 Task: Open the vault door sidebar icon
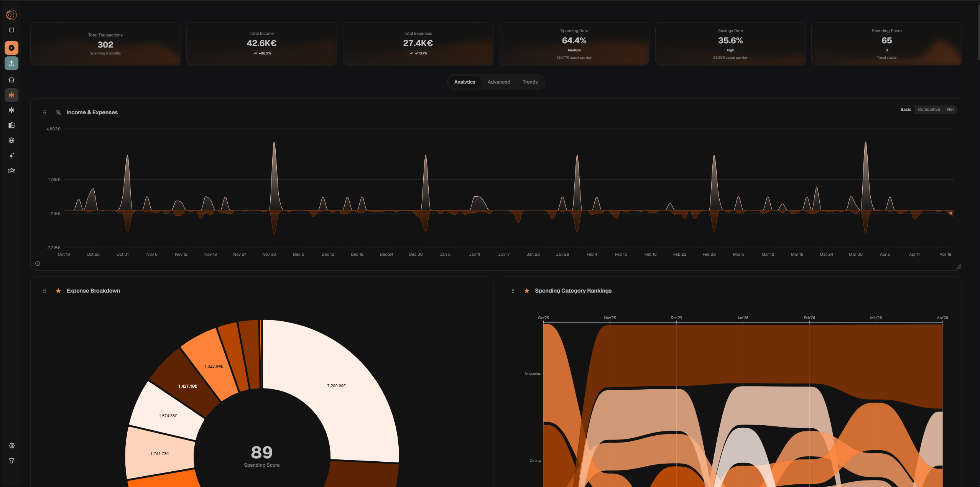click(12, 125)
